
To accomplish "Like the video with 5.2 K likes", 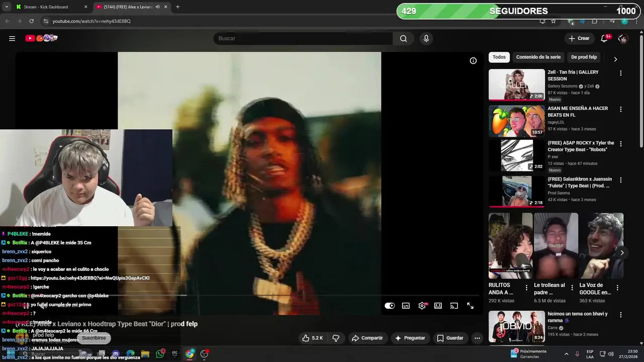I will point(312,338).
